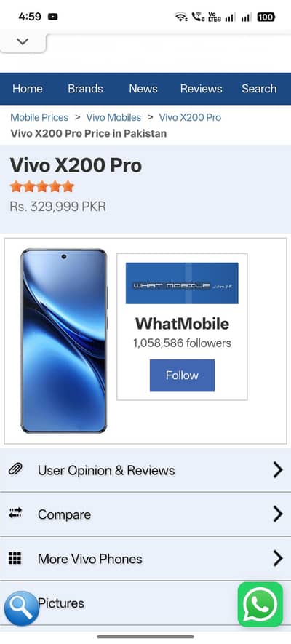This screenshot has height=644, width=291.
Task: Tap the WhatsApp floating chat icon
Action: [x=260, y=604]
